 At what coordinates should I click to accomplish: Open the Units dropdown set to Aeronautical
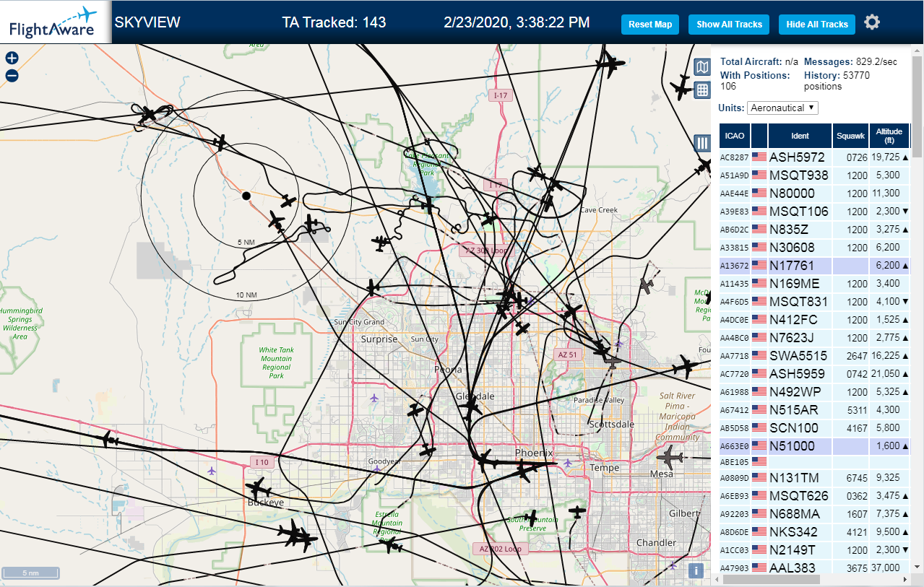pyautogui.click(x=782, y=108)
